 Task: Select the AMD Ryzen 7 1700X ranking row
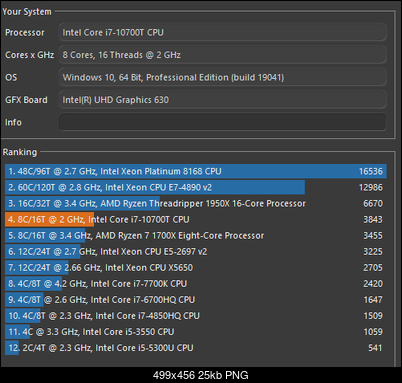(x=196, y=235)
